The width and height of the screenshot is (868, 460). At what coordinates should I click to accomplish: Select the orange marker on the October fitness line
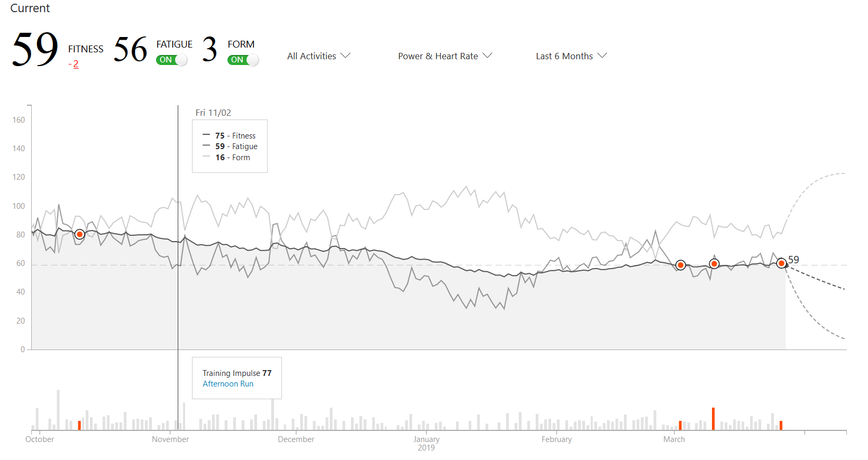pyautogui.click(x=79, y=234)
